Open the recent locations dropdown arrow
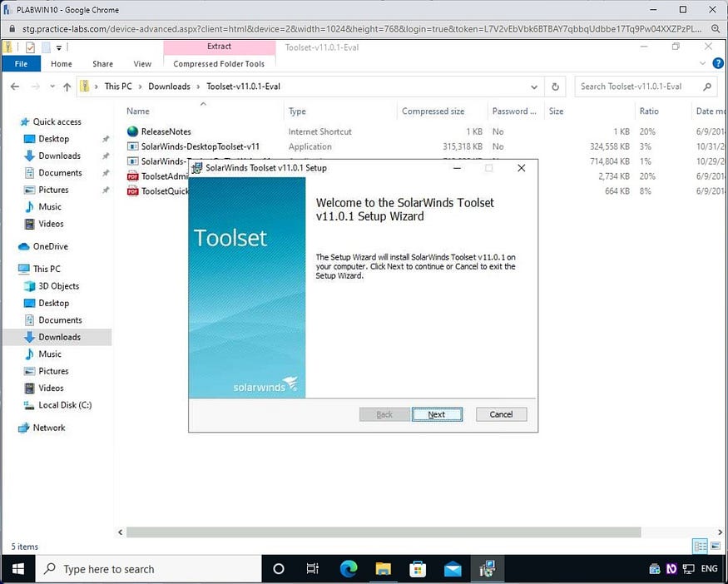Screen dimensions: 728x584 (x=52, y=87)
